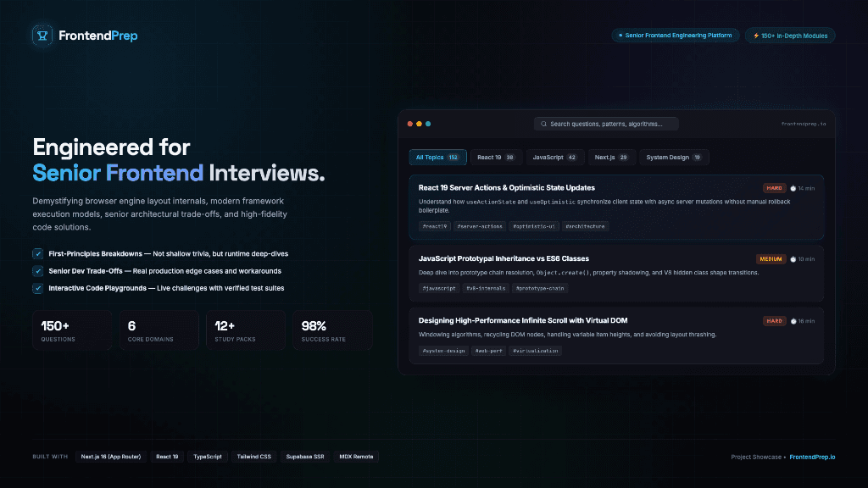Click the "BUILT WITH" label

(x=50, y=457)
